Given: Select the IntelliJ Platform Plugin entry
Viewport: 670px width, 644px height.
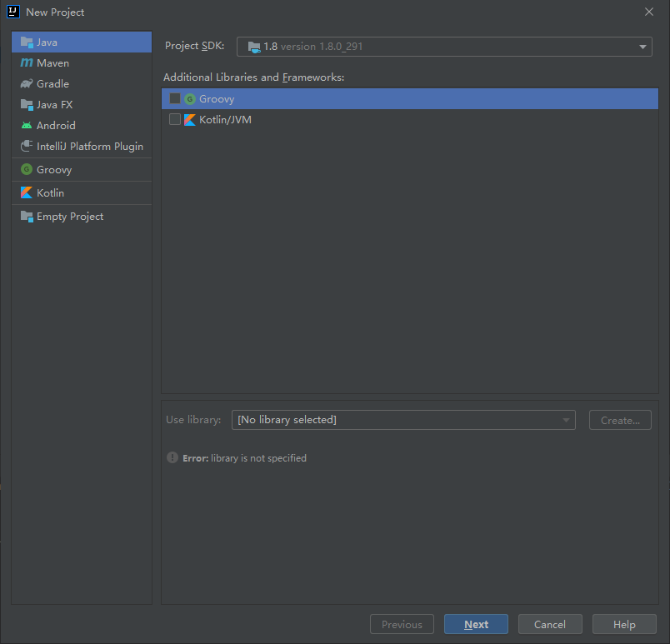Looking at the screenshot, I should coord(82,146).
